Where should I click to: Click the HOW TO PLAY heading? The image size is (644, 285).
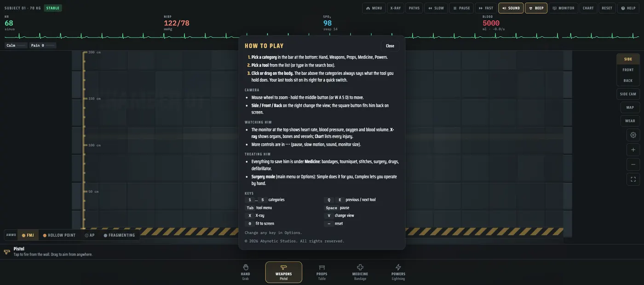coord(264,46)
